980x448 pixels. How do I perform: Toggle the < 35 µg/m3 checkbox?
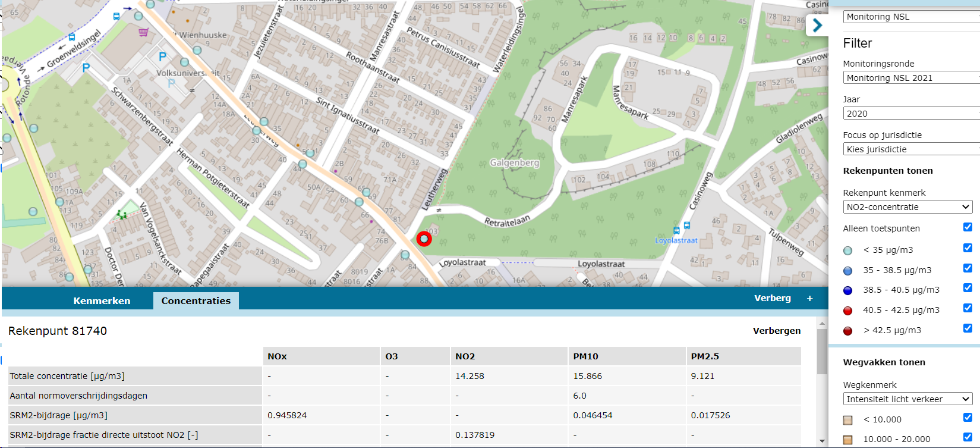pos(968,248)
